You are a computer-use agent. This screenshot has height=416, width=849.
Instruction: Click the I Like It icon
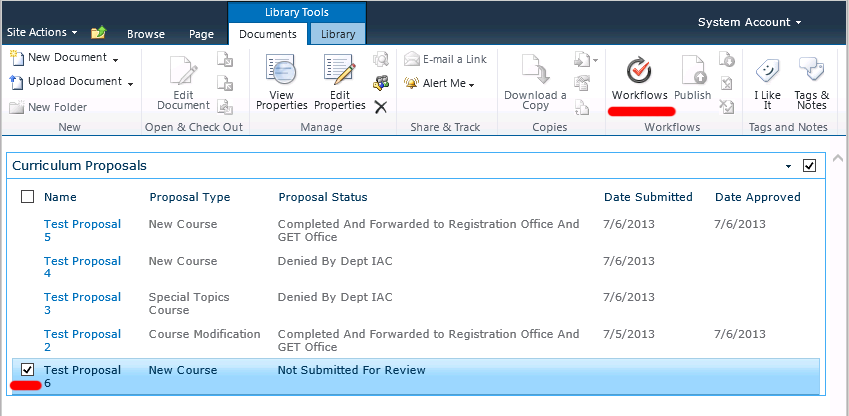(766, 80)
